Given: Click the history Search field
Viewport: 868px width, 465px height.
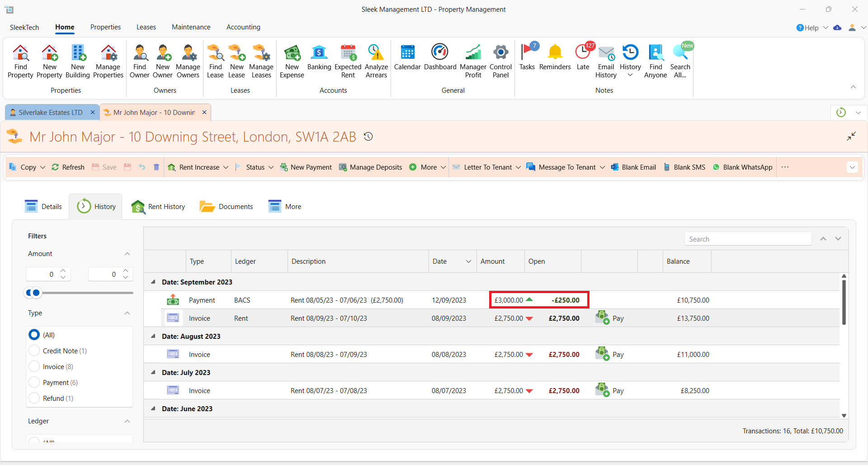Looking at the screenshot, I should (x=748, y=239).
